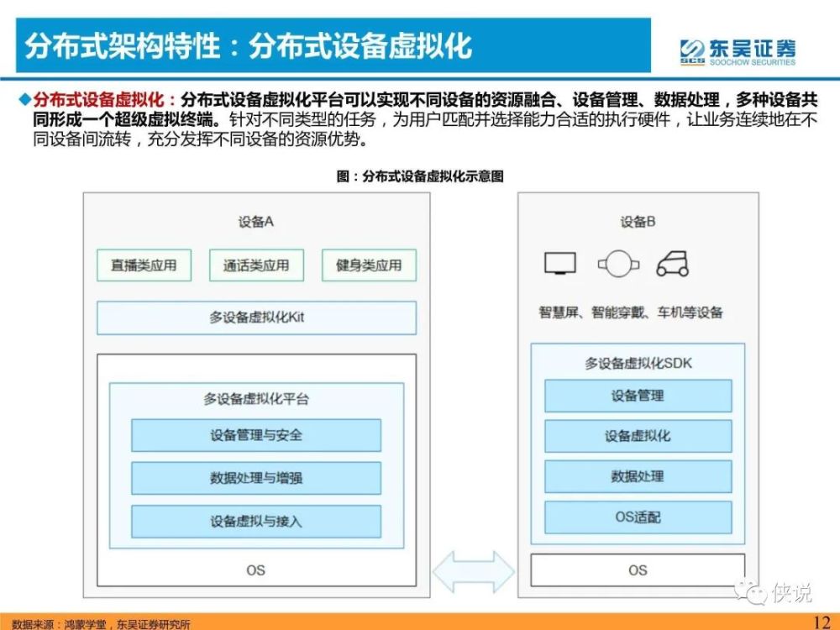Click the double-headed arrow between devices
The width and height of the screenshot is (840, 630).
click(x=474, y=571)
